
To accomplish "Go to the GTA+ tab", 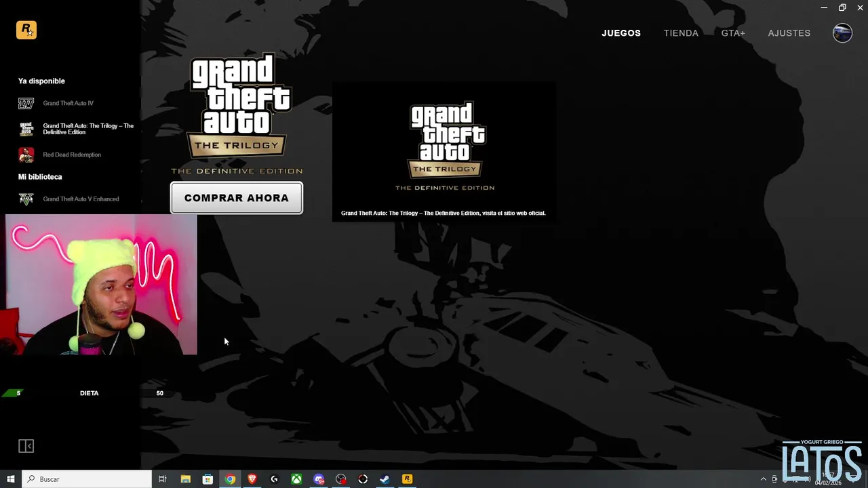I will 733,33.
